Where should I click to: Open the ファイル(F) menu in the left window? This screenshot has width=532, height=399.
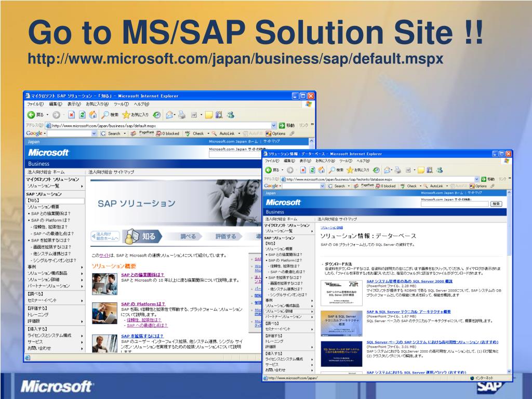pyautogui.click(x=34, y=104)
